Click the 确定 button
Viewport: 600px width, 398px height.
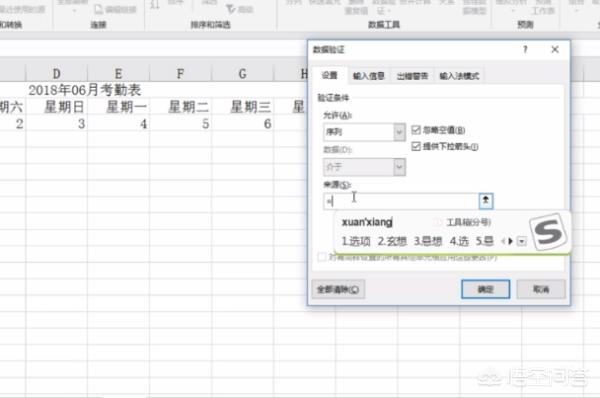[x=485, y=289]
